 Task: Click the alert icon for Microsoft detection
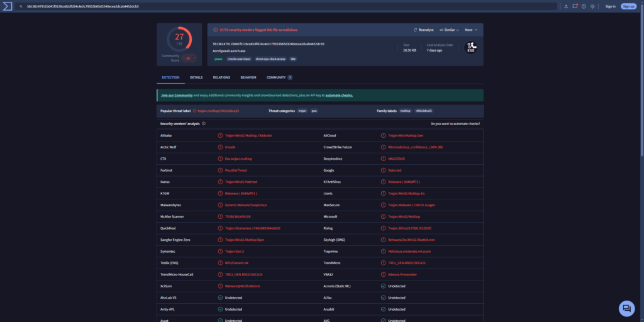383,216
